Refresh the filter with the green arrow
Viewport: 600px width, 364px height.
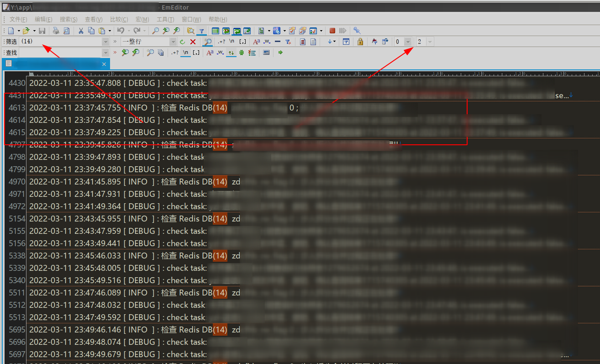[x=182, y=42]
